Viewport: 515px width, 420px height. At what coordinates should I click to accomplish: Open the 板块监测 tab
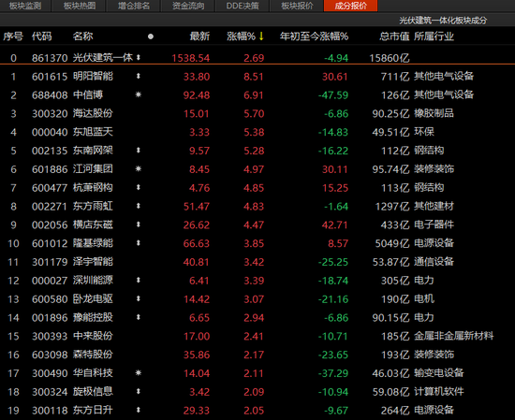[x=25, y=6]
